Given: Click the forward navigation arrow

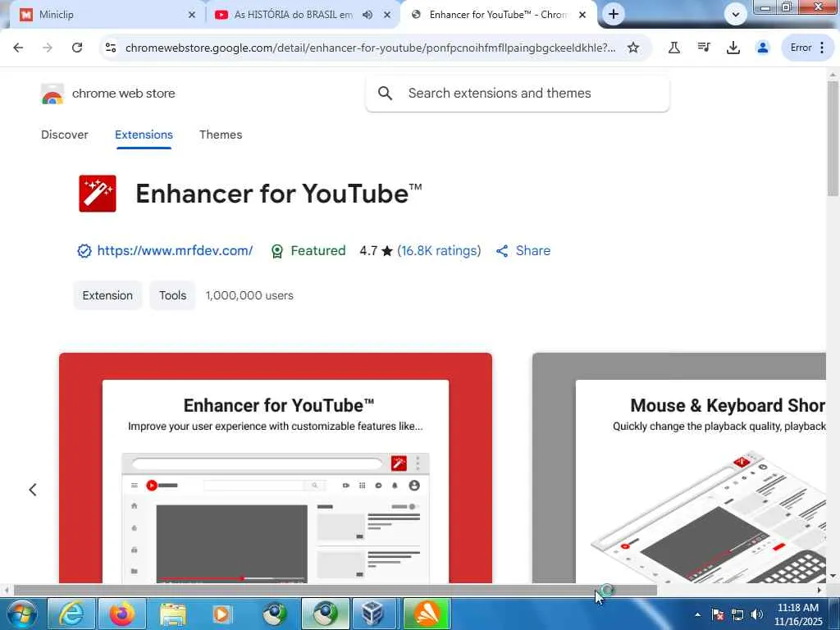Looking at the screenshot, I should coord(48,48).
